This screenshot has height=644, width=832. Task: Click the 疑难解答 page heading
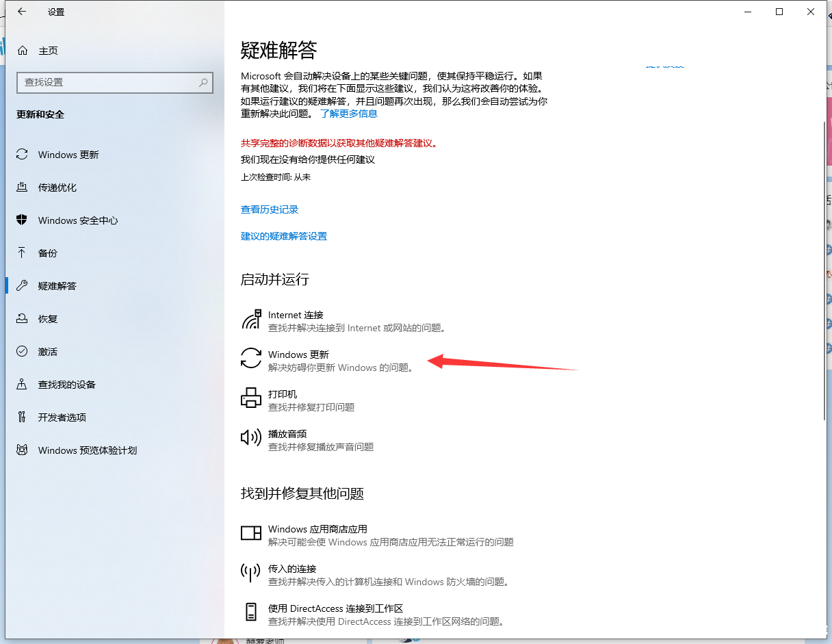click(279, 50)
